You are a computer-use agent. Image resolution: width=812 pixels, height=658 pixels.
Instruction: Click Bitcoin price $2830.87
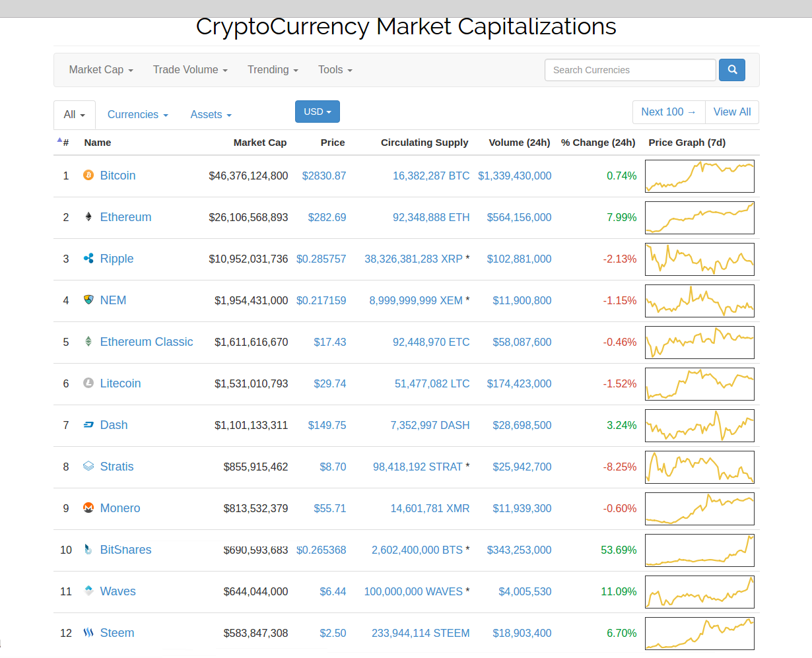(x=324, y=176)
